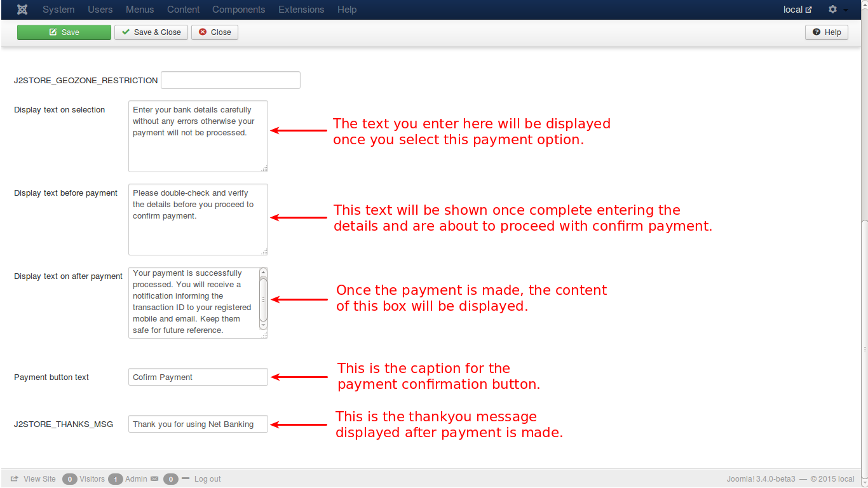Open the local site link
868x488 pixels.
point(797,10)
